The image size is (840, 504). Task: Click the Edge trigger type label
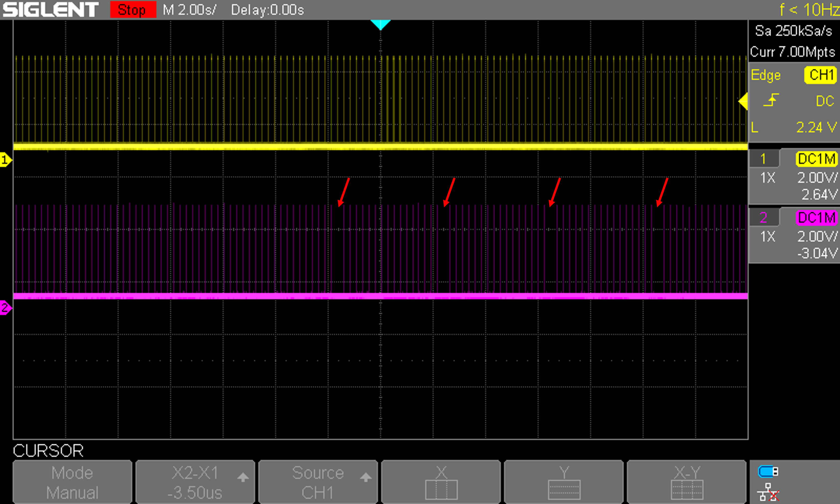coord(766,75)
